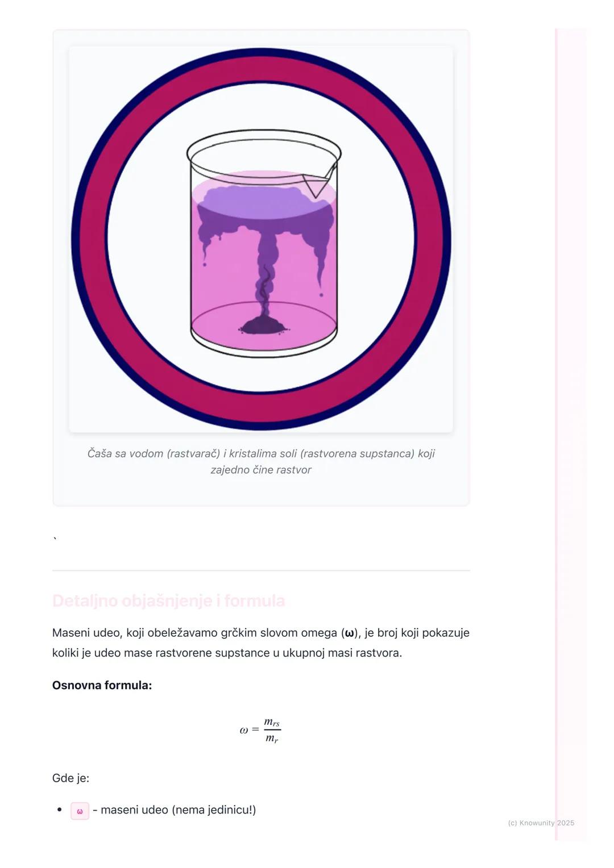The width and height of the screenshot is (614, 868).
Task: Click the stray backtick character below the card
Action: tap(55, 539)
